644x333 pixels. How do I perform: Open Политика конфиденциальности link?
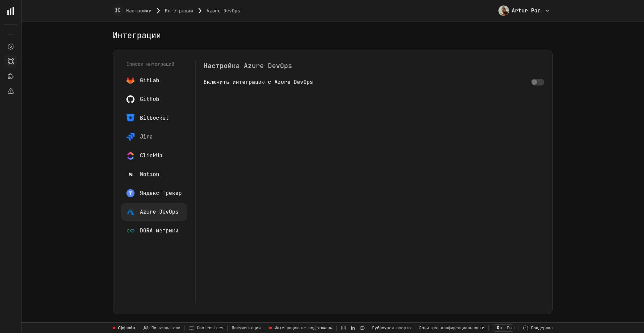452,328
